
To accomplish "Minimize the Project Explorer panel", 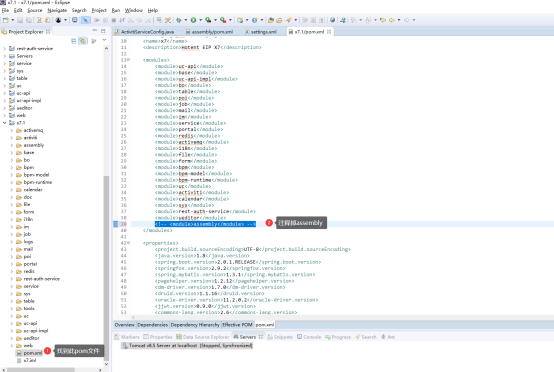I will click(x=95, y=31).
